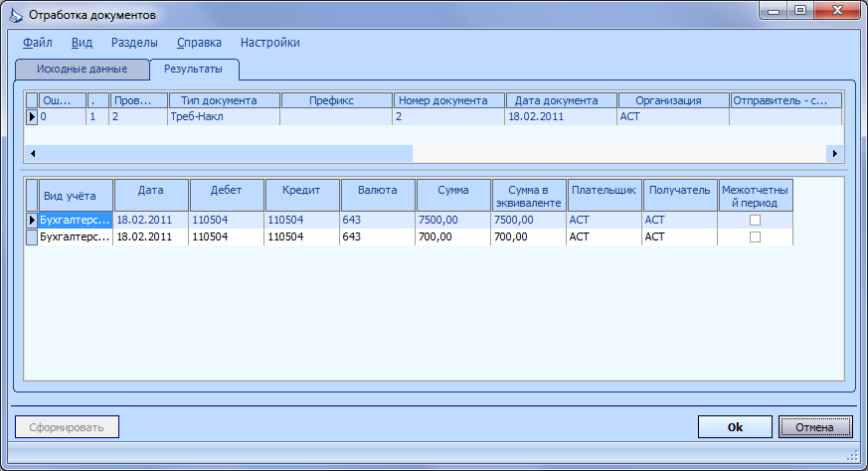Open the Вид menu

coord(82,43)
